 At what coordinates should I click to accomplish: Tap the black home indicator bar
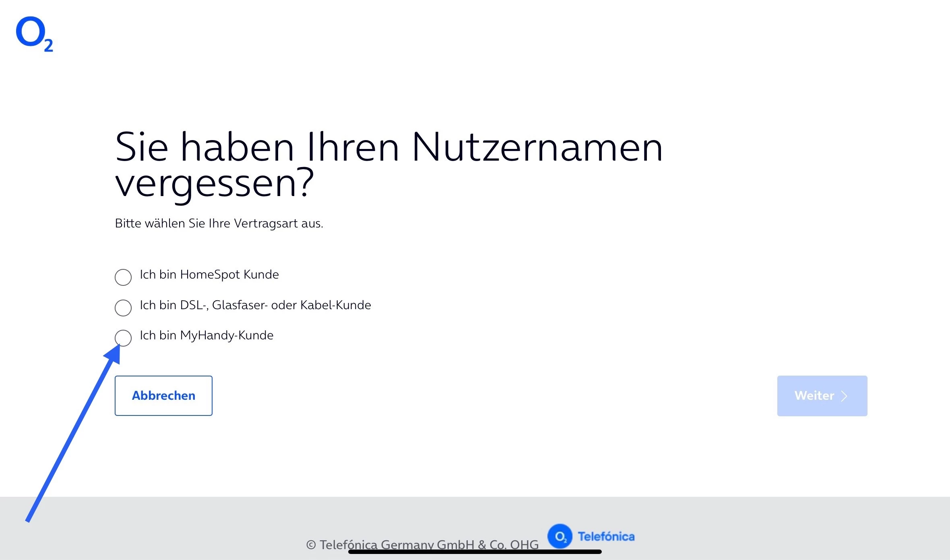(475, 552)
